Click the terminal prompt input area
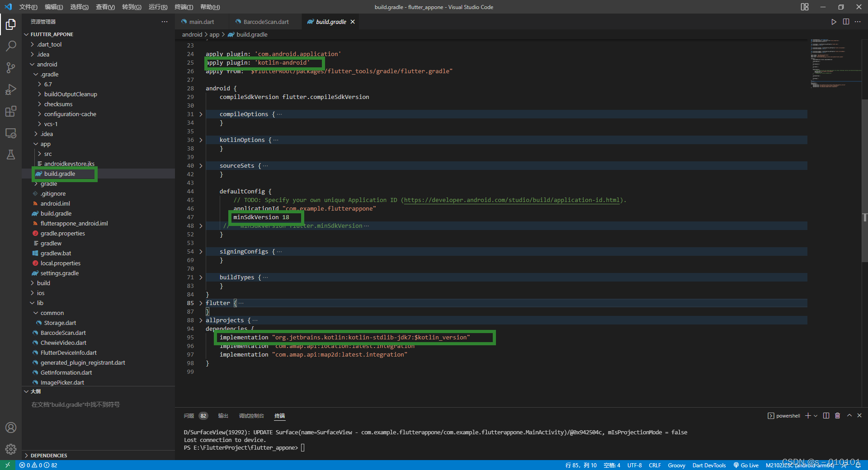The width and height of the screenshot is (868, 470). click(x=303, y=448)
